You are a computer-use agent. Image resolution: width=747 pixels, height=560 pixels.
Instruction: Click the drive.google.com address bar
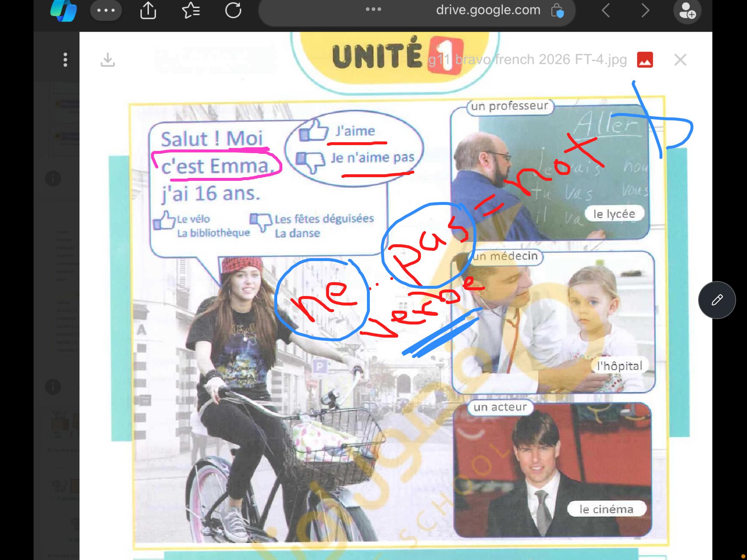tap(488, 10)
